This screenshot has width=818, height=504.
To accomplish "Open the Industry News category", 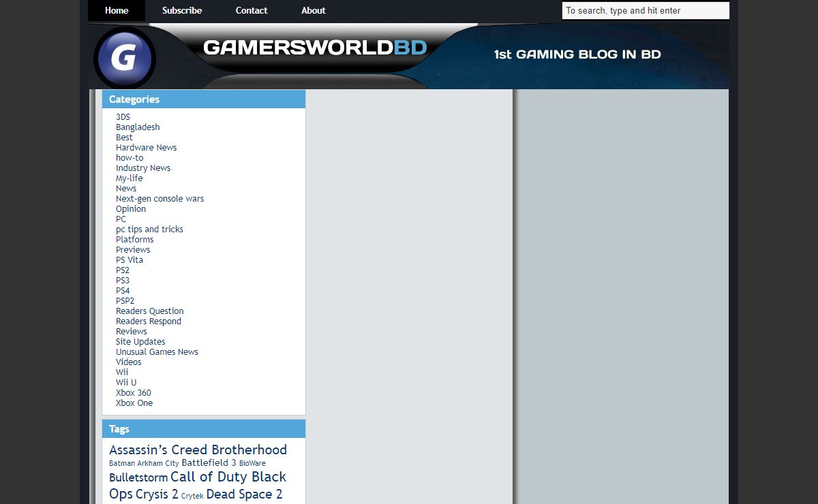I will [x=143, y=168].
